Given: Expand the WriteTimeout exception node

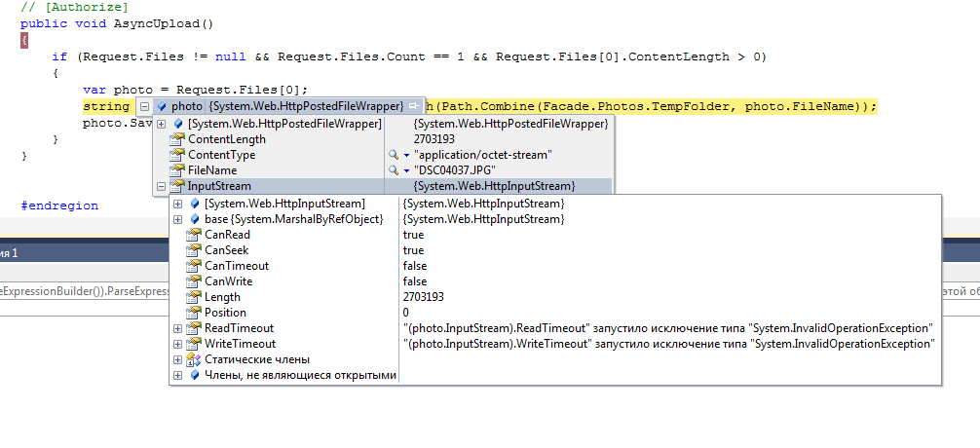Looking at the screenshot, I should click(x=177, y=344).
